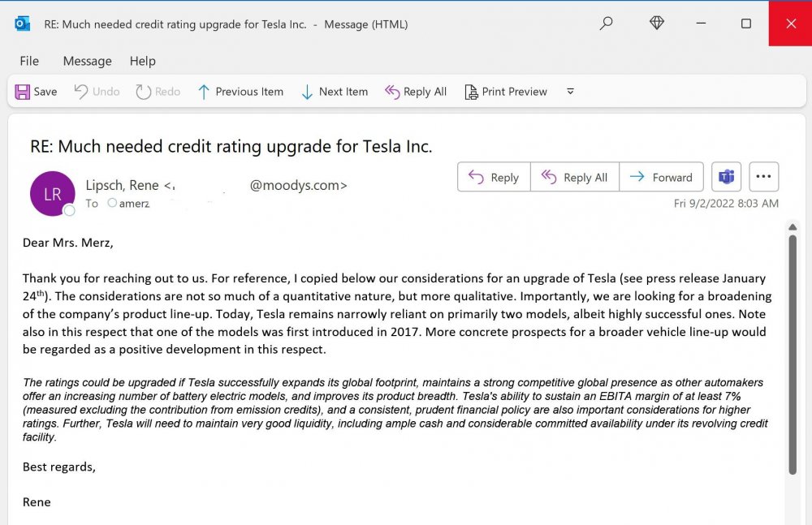
Task: Click the Save icon in toolbar
Action: (x=23, y=92)
